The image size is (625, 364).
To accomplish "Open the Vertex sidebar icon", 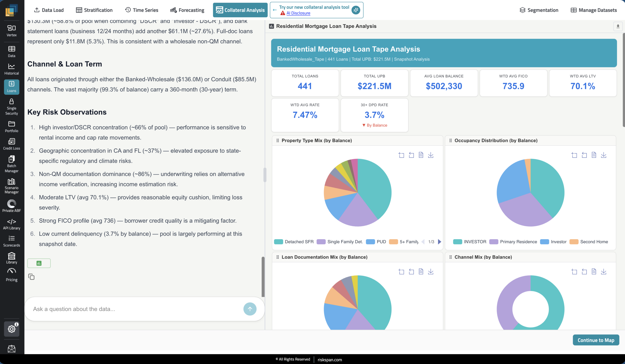I will pos(11,31).
